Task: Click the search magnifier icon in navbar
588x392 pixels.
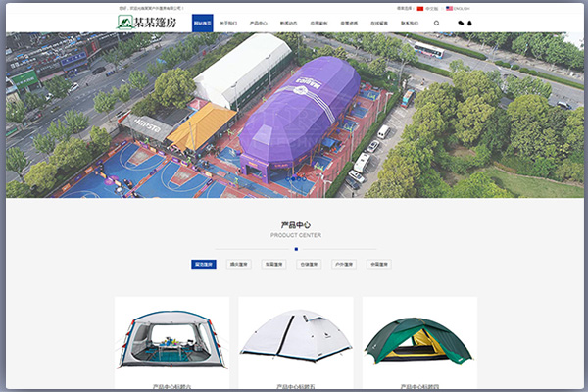Action: tap(437, 23)
